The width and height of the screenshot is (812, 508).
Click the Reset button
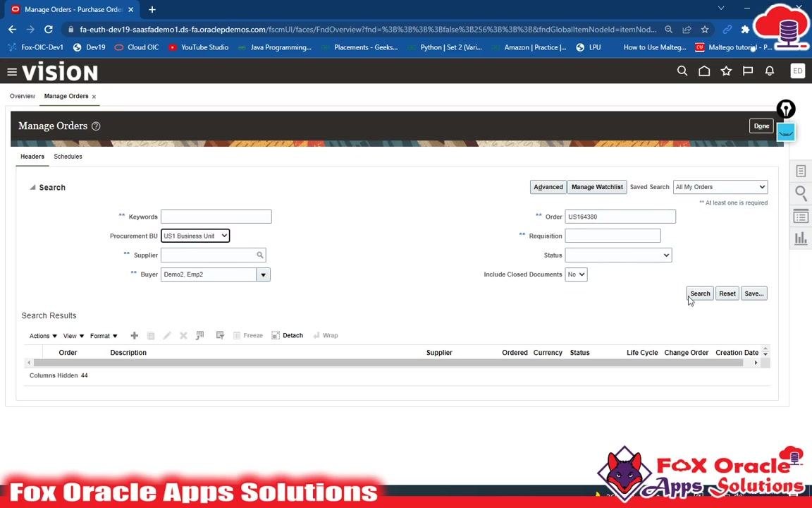click(727, 294)
